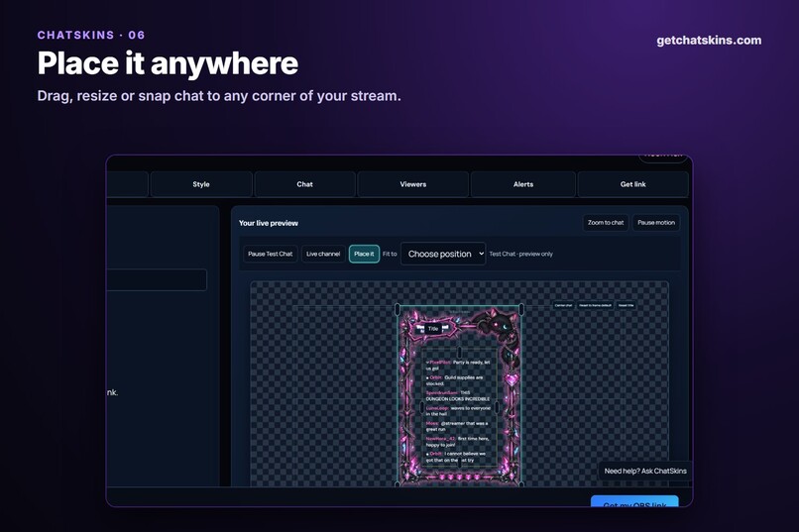Viewport: 799px width, 532px height.
Task: Toggle the Place it mode button
Action: coord(364,254)
